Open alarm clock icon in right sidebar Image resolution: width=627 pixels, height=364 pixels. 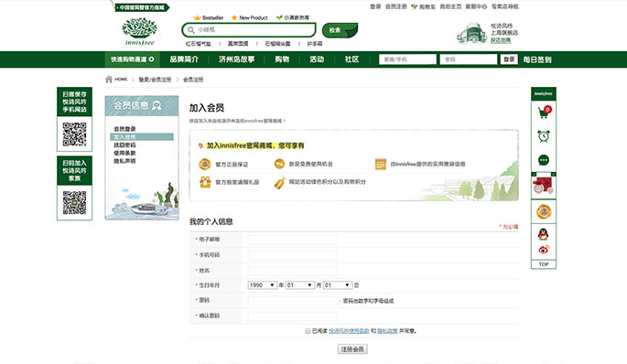pyautogui.click(x=544, y=136)
